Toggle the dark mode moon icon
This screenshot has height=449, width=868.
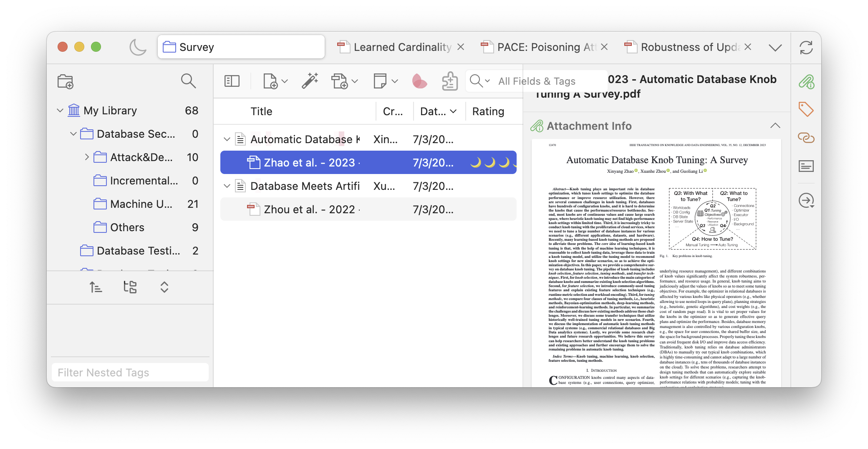(x=138, y=47)
